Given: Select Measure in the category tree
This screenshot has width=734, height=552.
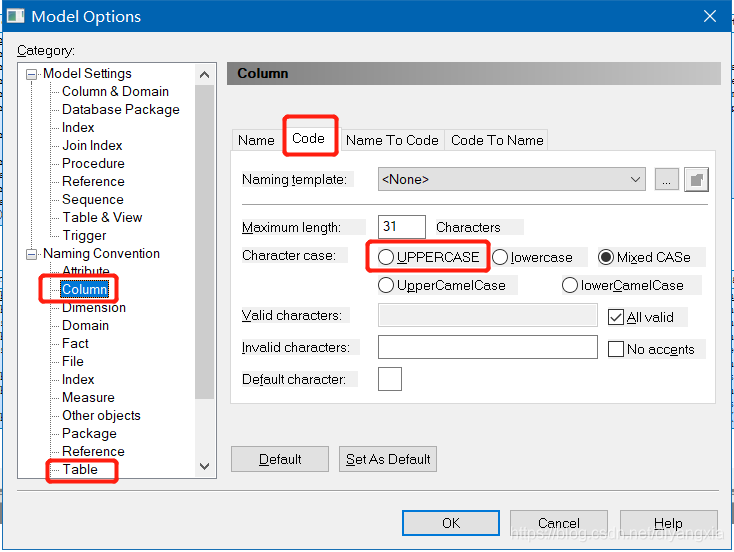Looking at the screenshot, I should [88, 397].
